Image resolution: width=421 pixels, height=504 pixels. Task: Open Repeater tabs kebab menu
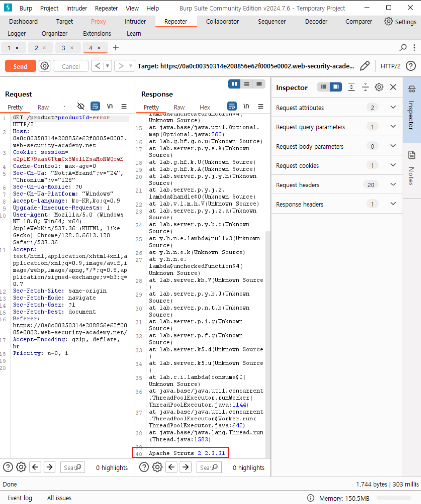(x=414, y=48)
